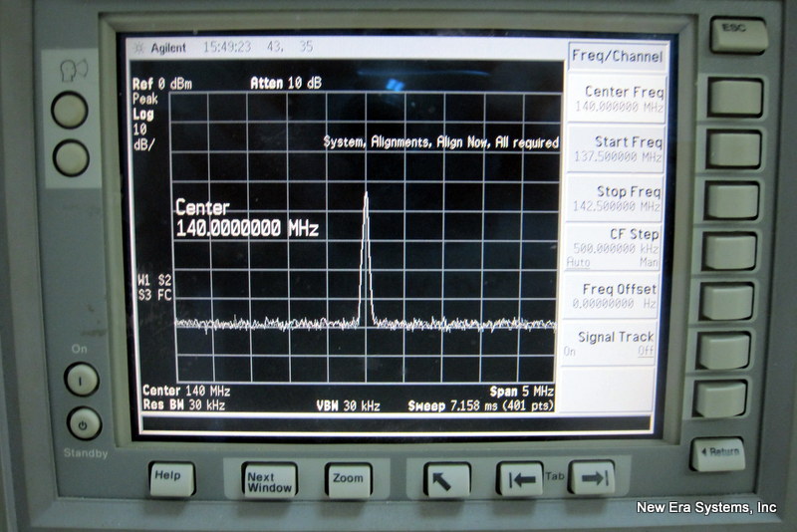Click the 'System, Alignments, Align Now, All required' message
797x532 pixels.
pos(441,142)
